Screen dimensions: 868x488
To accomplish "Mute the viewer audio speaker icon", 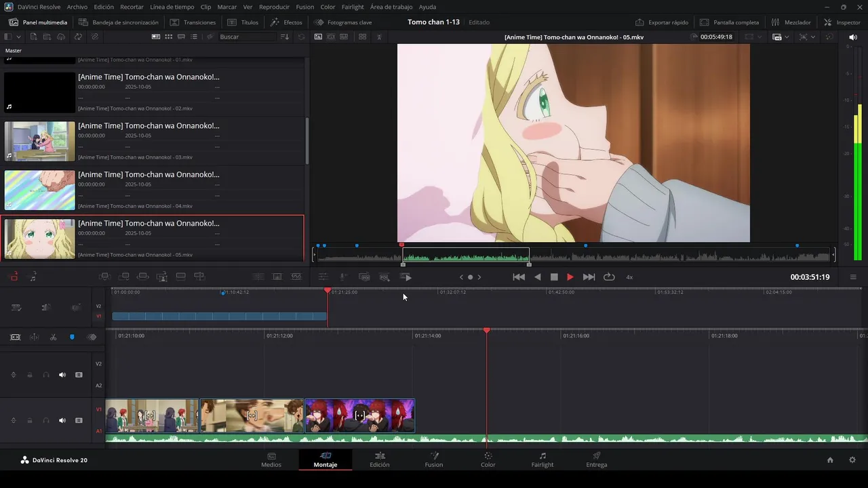I will pyautogui.click(x=853, y=37).
